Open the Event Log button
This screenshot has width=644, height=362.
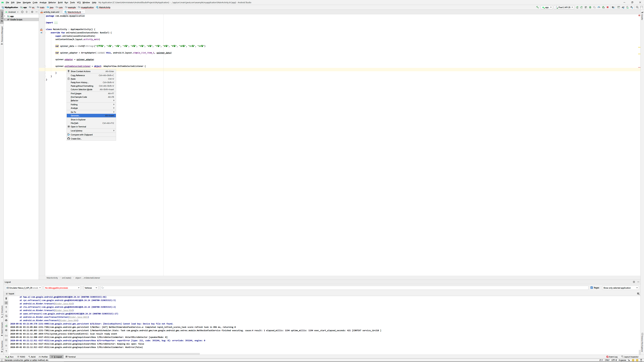click(612, 357)
